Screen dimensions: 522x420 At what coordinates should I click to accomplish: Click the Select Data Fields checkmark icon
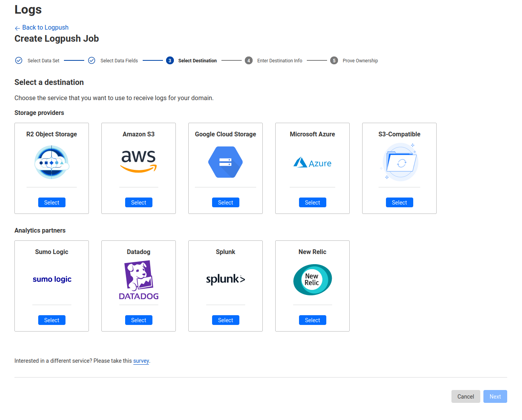click(x=92, y=60)
